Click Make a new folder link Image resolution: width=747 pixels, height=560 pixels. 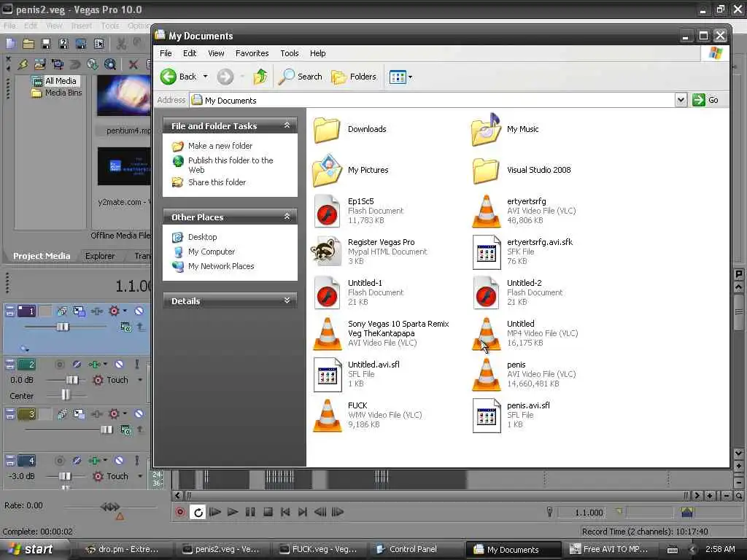tap(220, 146)
